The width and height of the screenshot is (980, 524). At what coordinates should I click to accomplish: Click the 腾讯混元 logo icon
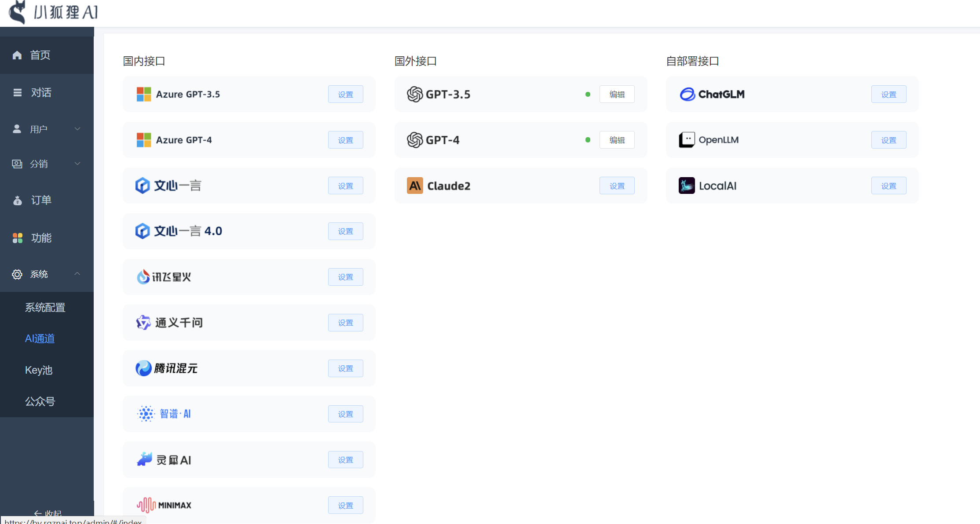click(143, 368)
